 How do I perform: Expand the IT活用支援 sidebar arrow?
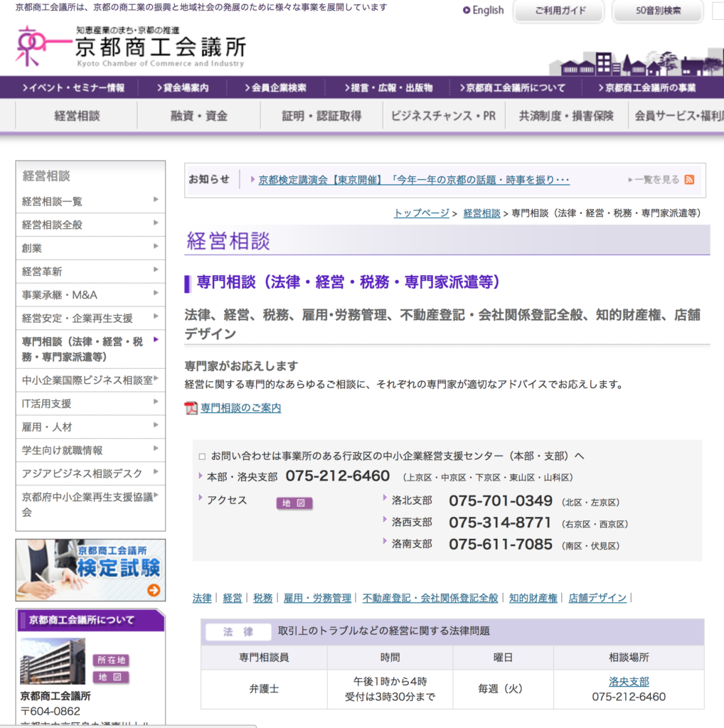156,402
